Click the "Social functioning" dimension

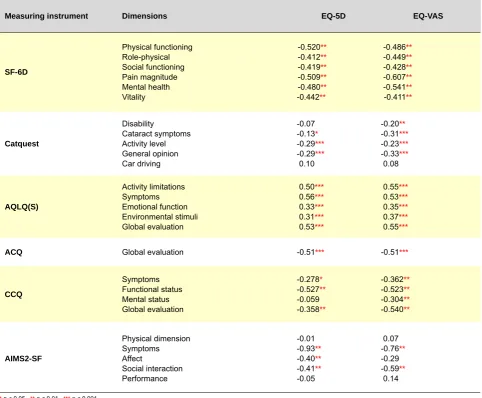pyautogui.click(x=153, y=67)
